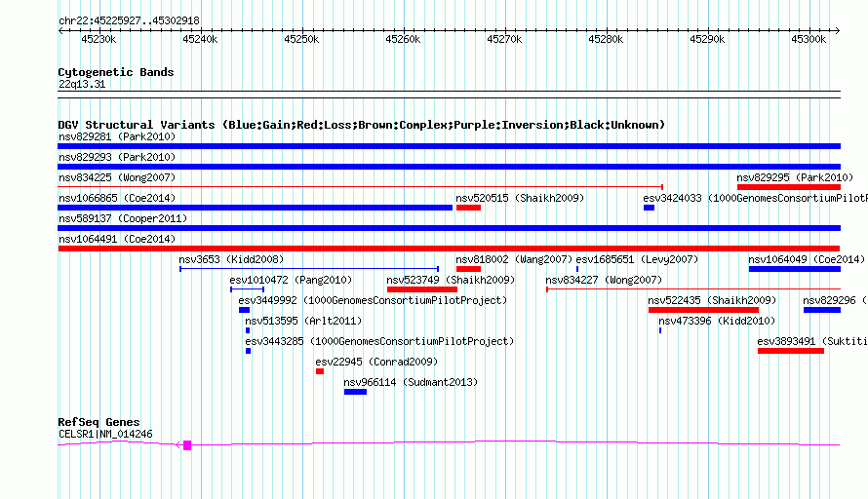This screenshot has width=868, height=499.
Task: Click the RefSeq Genes track heading
Action: point(99,422)
